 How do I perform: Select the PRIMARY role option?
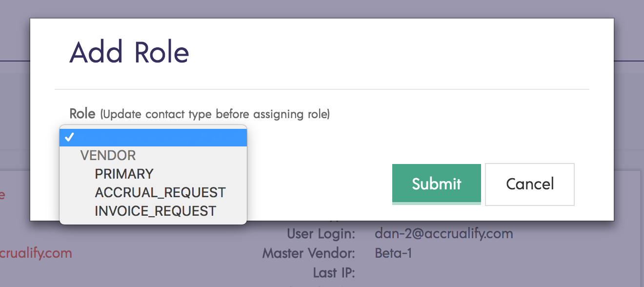124,174
